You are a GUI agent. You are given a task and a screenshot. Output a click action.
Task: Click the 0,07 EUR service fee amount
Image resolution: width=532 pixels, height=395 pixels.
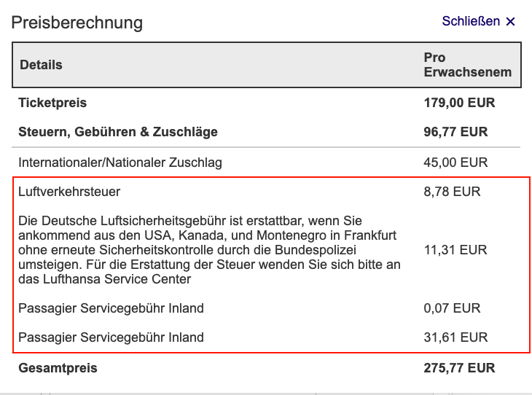coord(453,308)
